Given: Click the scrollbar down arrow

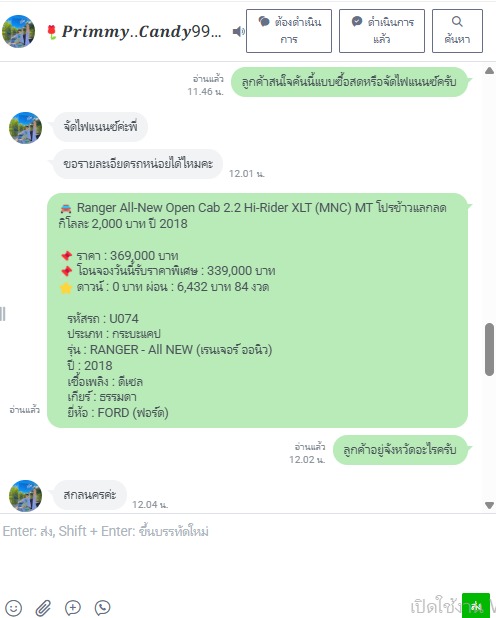Looking at the screenshot, I should [489, 505].
